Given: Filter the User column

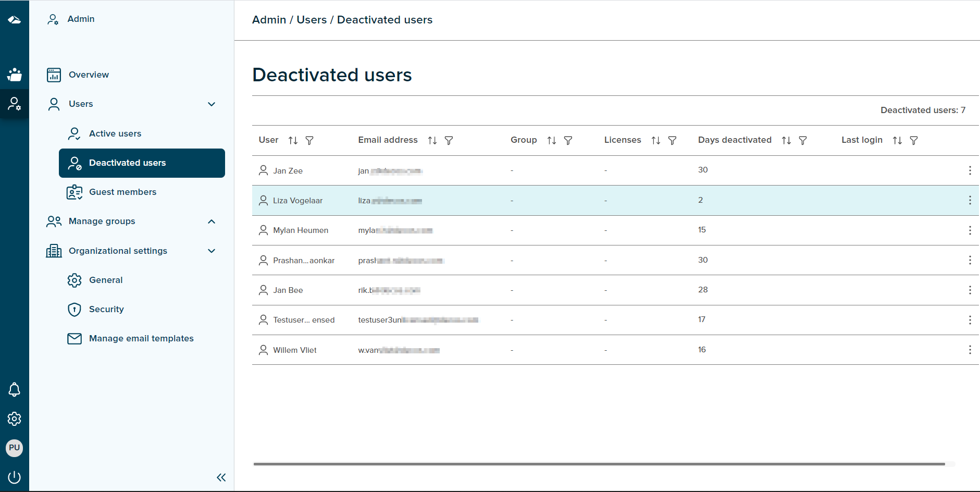Looking at the screenshot, I should 309,140.
